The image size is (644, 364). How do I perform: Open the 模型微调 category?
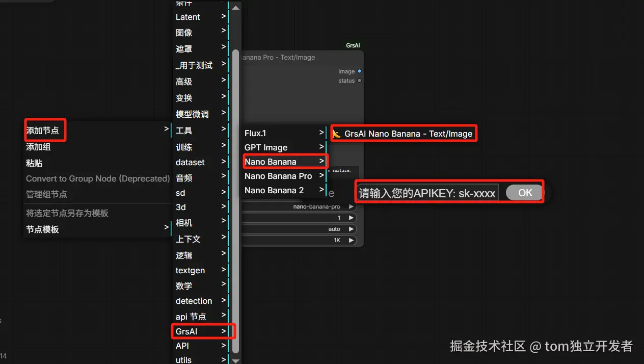(x=201, y=114)
